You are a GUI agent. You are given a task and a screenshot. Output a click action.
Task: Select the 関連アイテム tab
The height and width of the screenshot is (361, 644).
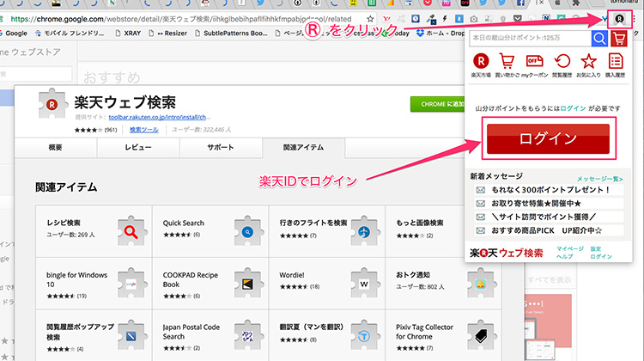point(303,147)
